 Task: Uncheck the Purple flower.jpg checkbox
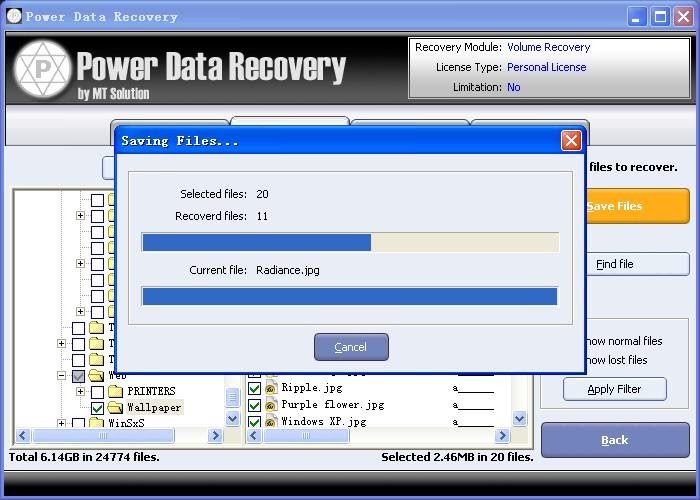coord(254,405)
